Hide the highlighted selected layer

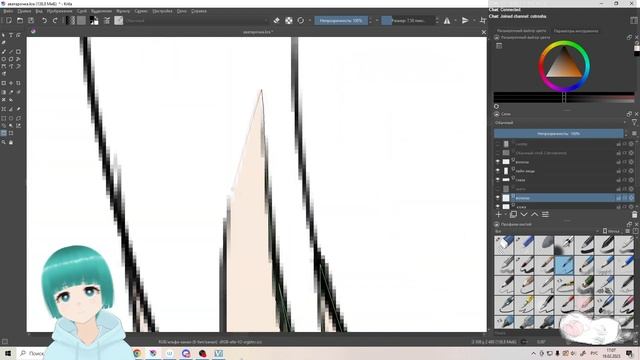pyautogui.click(x=498, y=198)
